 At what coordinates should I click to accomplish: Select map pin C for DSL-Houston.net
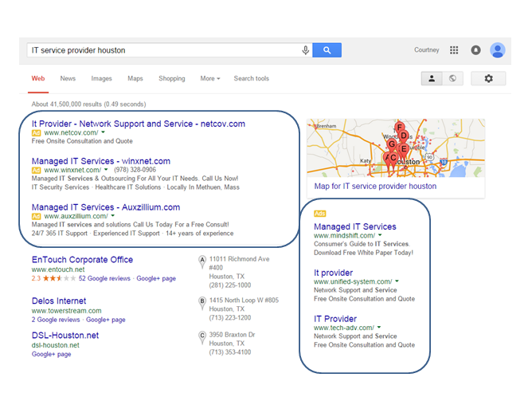[202, 337]
